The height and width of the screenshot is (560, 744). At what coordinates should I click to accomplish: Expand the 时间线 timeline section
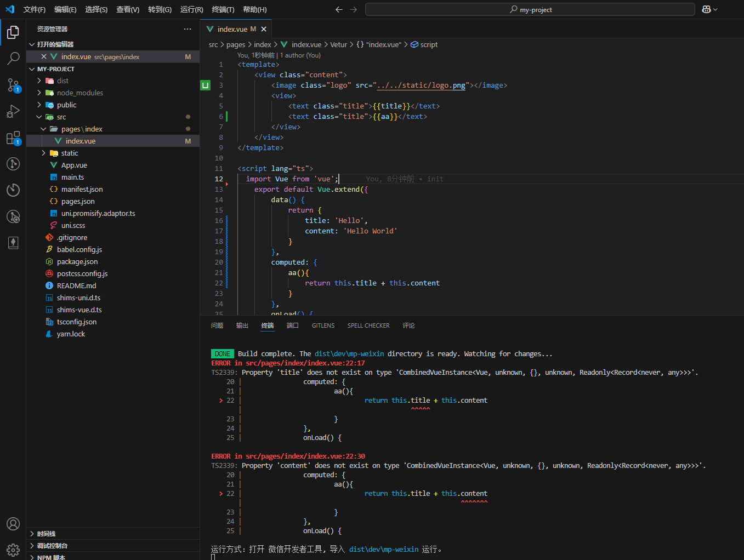pos(46,534)
